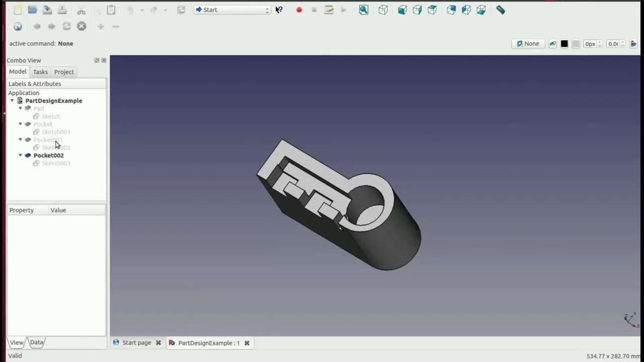Switch to axonometric view cube icon

[383, 10]
